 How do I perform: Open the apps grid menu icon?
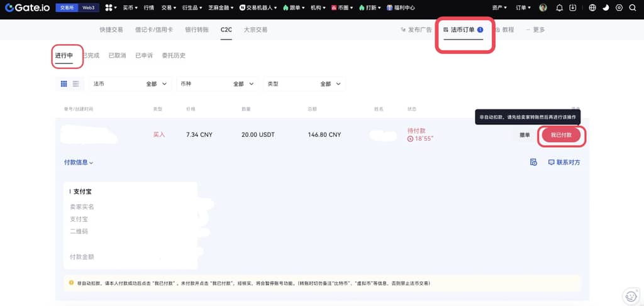point(108,8)
